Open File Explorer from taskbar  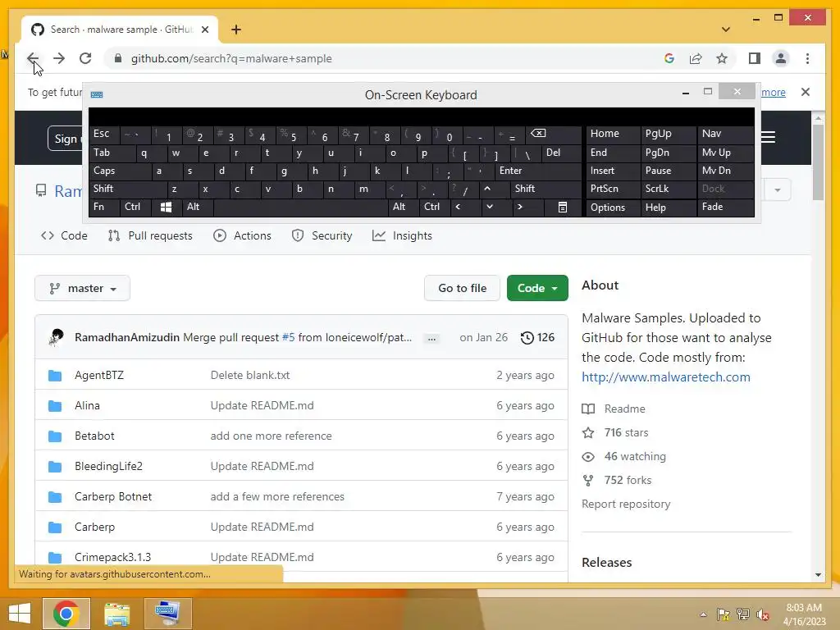pyautogui.click(x=116, y=613)
